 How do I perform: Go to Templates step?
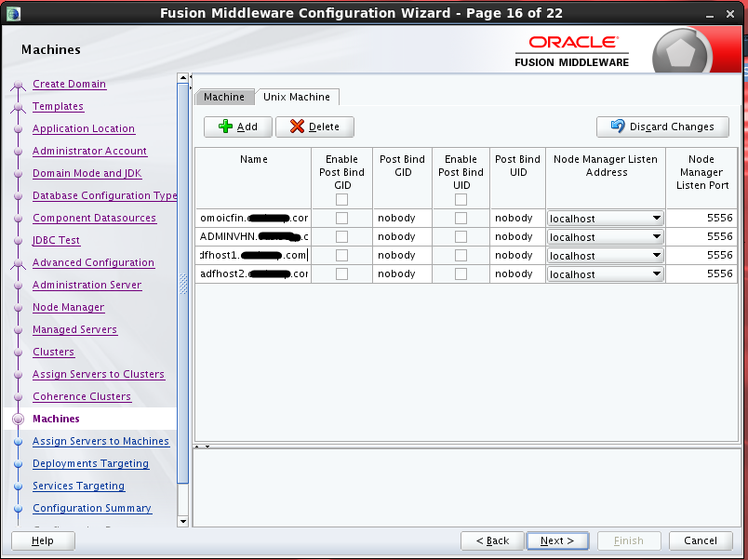(x=59, y=106)
